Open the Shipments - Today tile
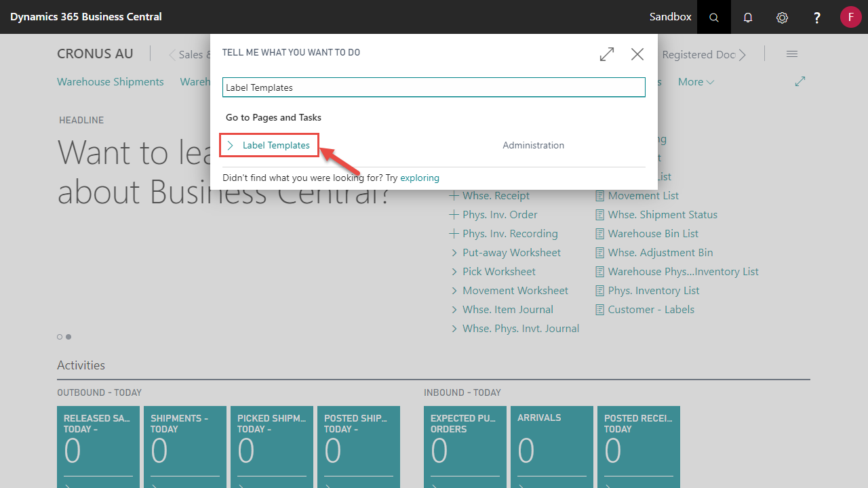This screenshot has height=488, width=868. point(185,447)
